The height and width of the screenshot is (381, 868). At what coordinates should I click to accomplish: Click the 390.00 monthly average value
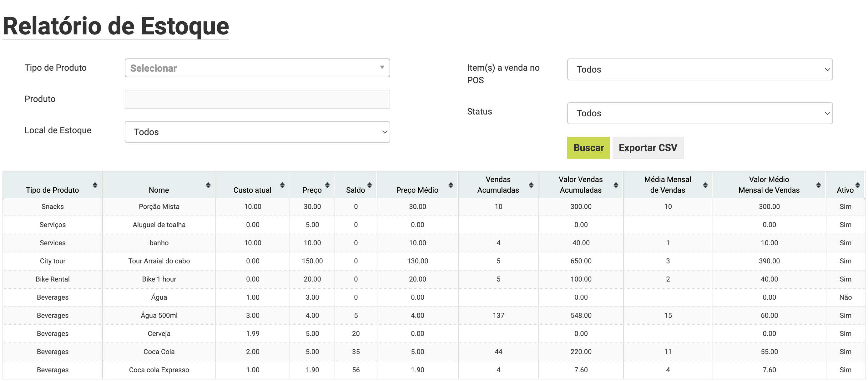coord(769,261)
